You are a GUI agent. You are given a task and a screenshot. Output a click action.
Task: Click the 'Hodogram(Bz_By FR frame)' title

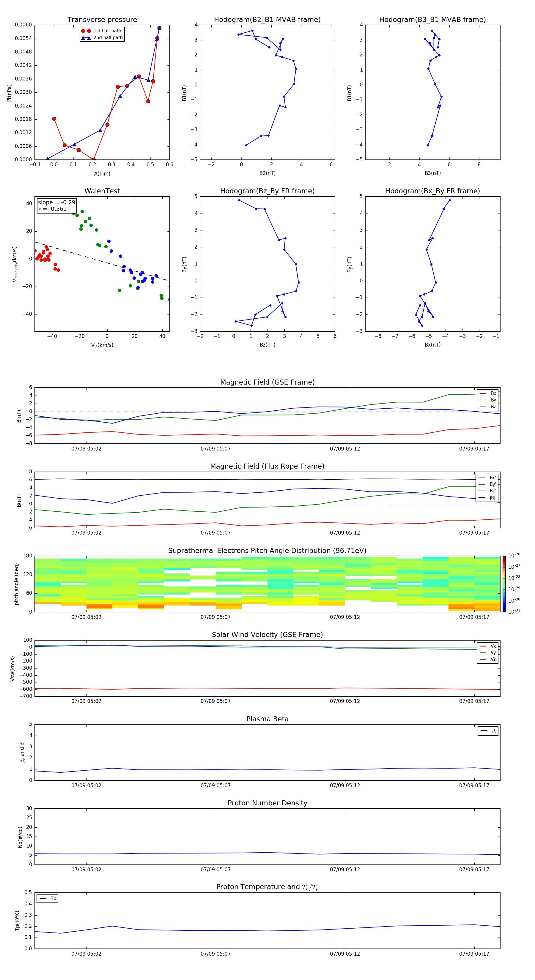point(267,191)
